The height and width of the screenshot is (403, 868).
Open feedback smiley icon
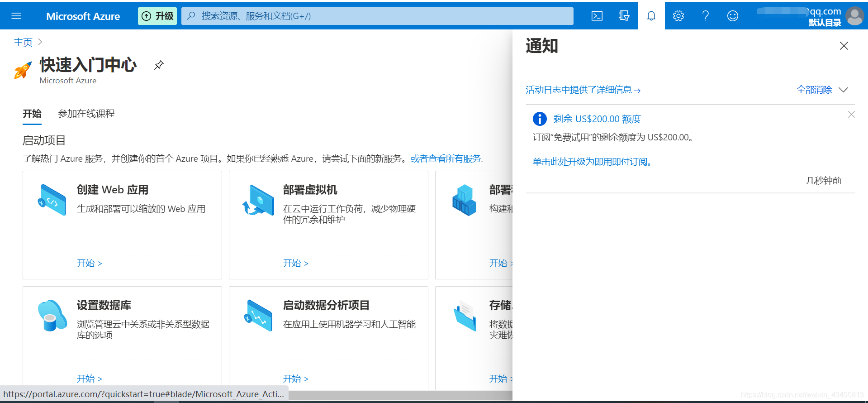coord(733,16)
